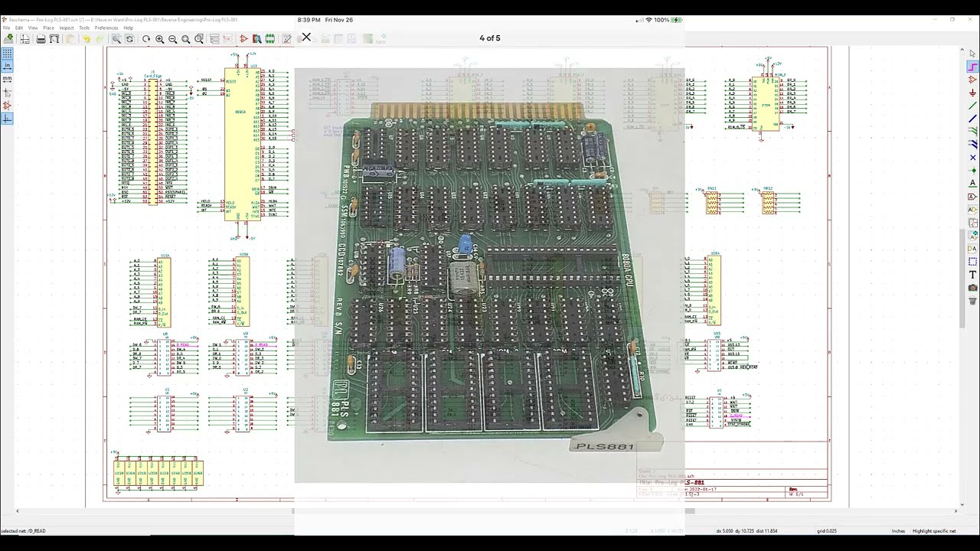This screenshot has height=551, width=980.
Task: Select the add image tool
Action: (972, 288)
